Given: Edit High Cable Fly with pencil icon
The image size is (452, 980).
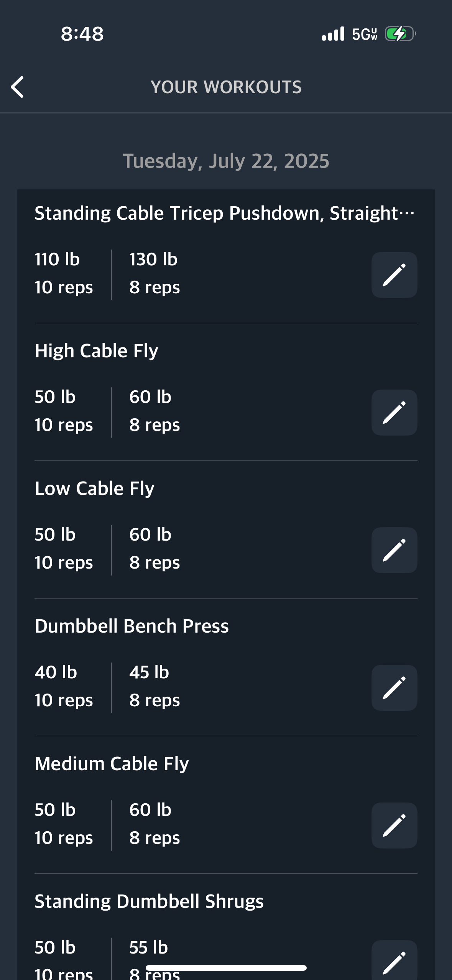Looking at the screenshot, I should [x=394, y=413].
